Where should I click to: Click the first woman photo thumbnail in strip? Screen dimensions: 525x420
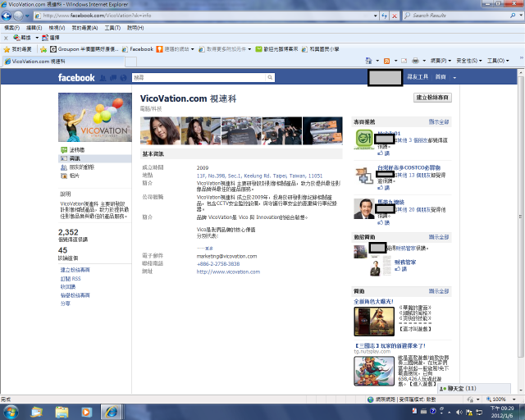tap(160, 130)
